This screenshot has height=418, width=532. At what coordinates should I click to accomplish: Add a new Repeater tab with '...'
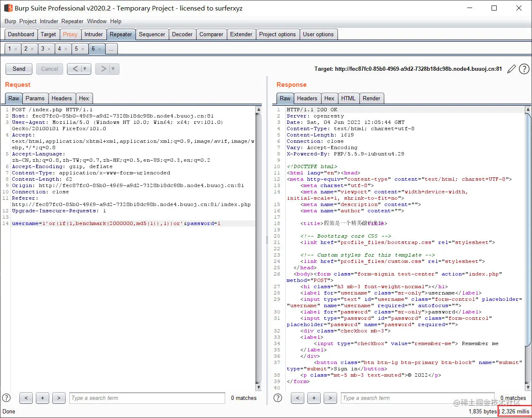pos(111,49)
